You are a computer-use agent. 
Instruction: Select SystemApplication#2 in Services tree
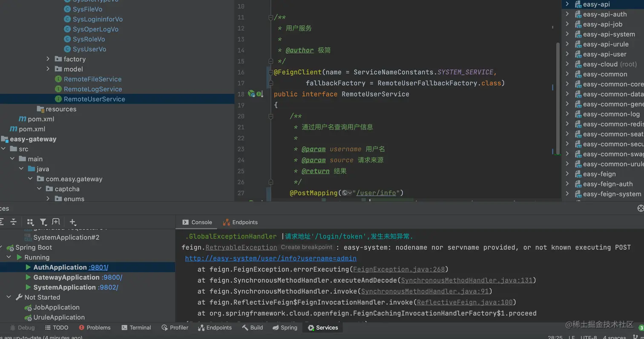(66, 238)
